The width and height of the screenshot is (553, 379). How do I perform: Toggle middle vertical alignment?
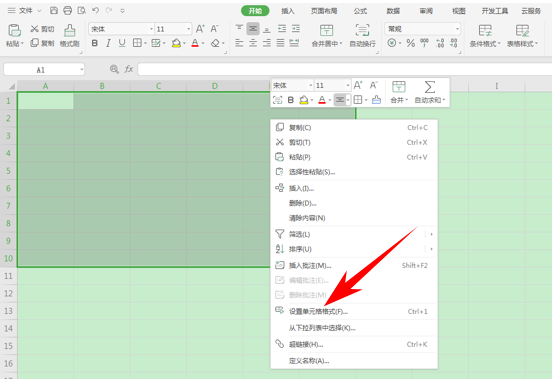point(253,28)
